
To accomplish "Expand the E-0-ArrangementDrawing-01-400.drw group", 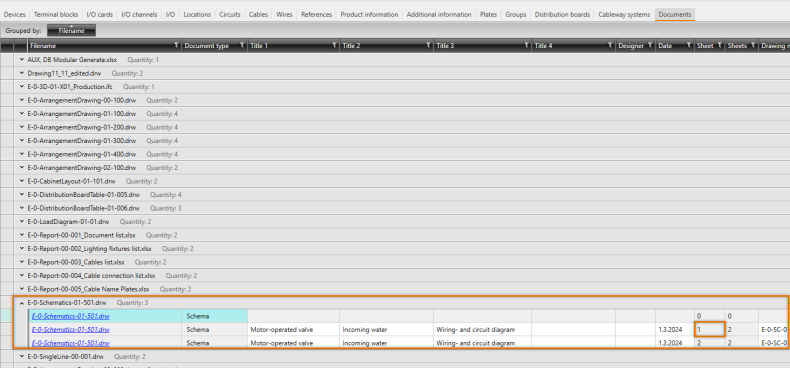I will [22, 154].
